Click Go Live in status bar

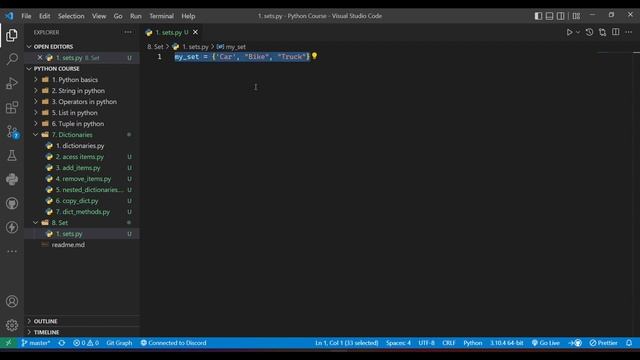[546, 343]
